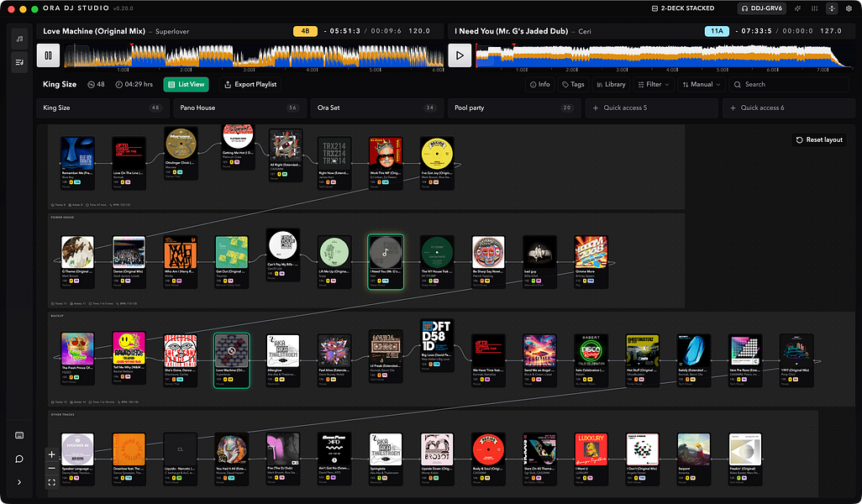862x504 pixels.
Task: Select the Body & Soul red vinyl card
Action: pos(488,459)
